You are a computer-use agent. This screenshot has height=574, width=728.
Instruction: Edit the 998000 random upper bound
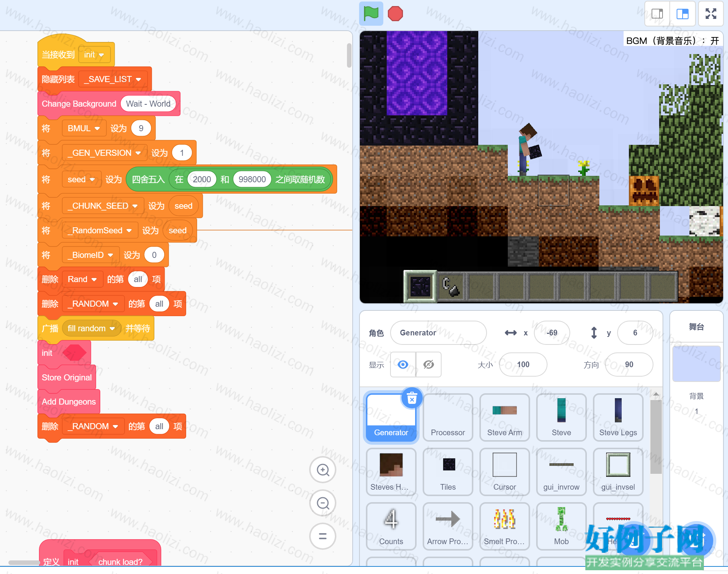[x=252, y=180]
